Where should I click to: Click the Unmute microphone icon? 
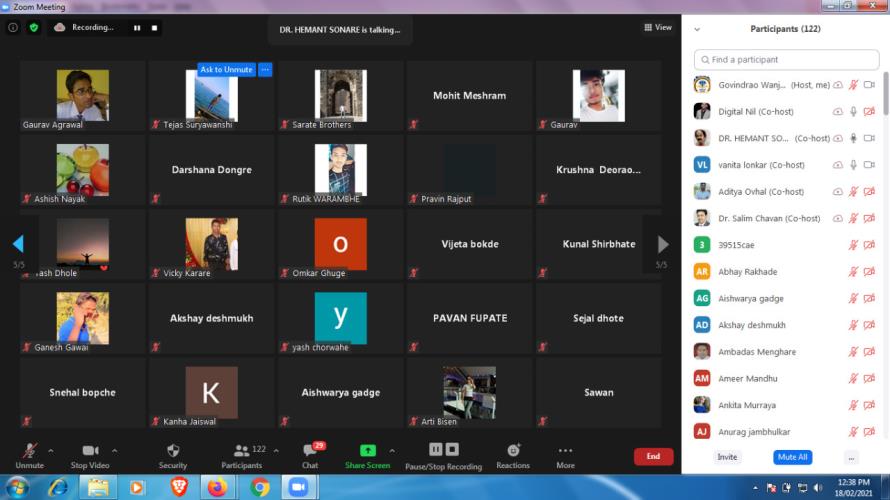point(30,450)
